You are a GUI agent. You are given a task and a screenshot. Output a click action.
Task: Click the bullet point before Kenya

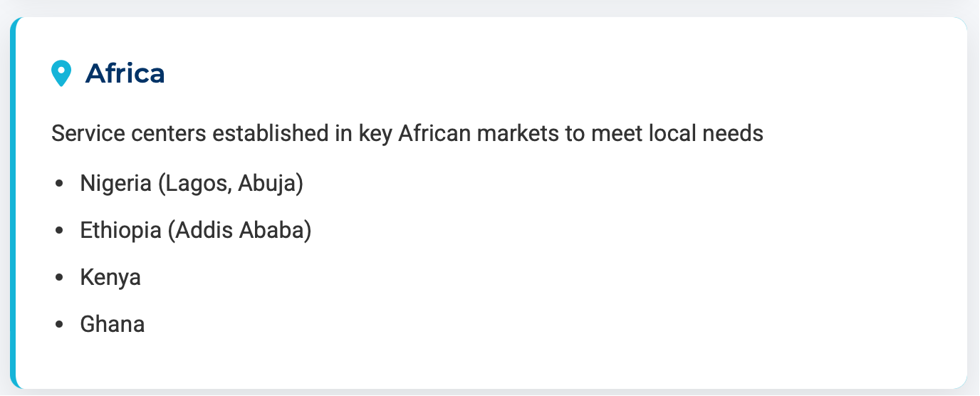59,278
